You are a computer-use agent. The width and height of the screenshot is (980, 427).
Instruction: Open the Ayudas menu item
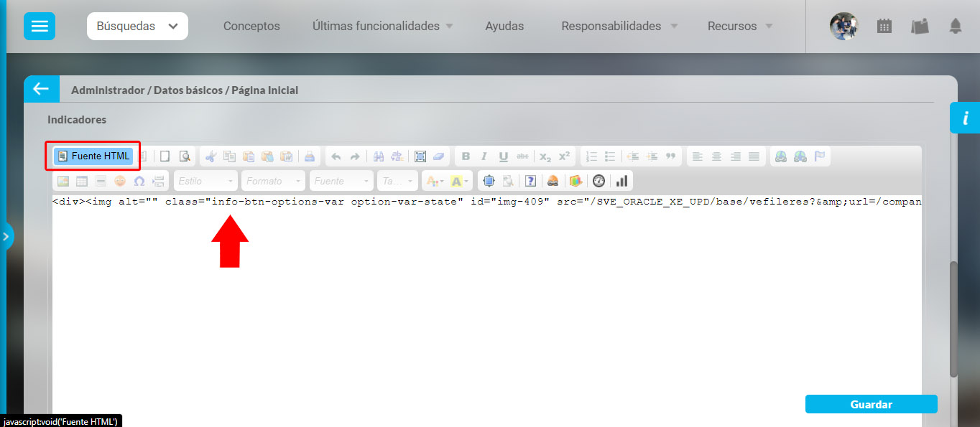coord(504,26)
